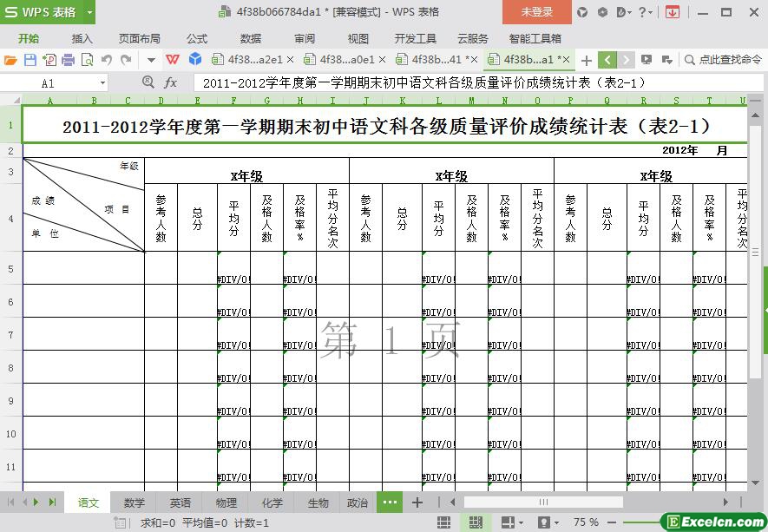Screen dimensions: 768x532
Task: Print the spreadsheet via printer icon
Action: click(x=68, y=60)
